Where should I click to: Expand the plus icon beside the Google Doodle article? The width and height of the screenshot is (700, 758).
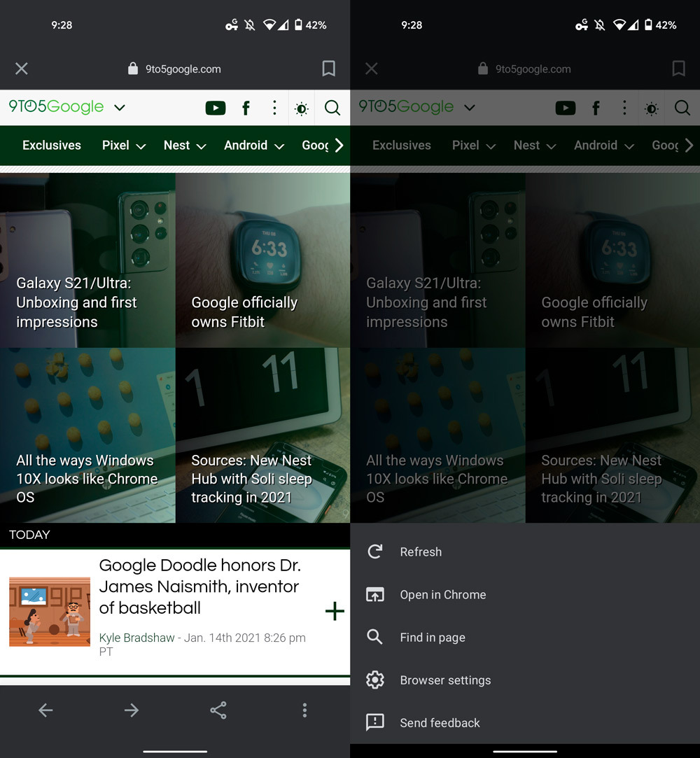point(335,611)
